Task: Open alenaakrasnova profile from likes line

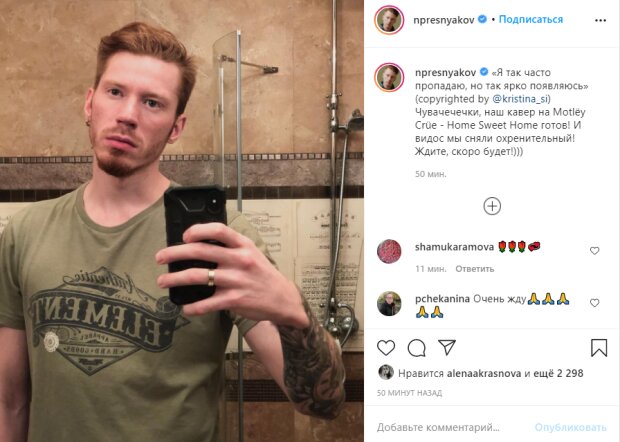Action: click(x=484, y=373)
